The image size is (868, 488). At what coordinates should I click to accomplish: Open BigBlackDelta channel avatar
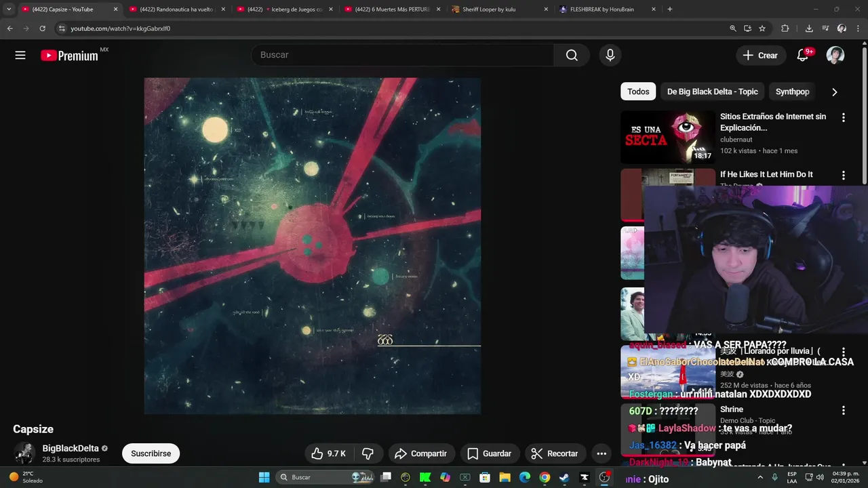pos(25,453)
